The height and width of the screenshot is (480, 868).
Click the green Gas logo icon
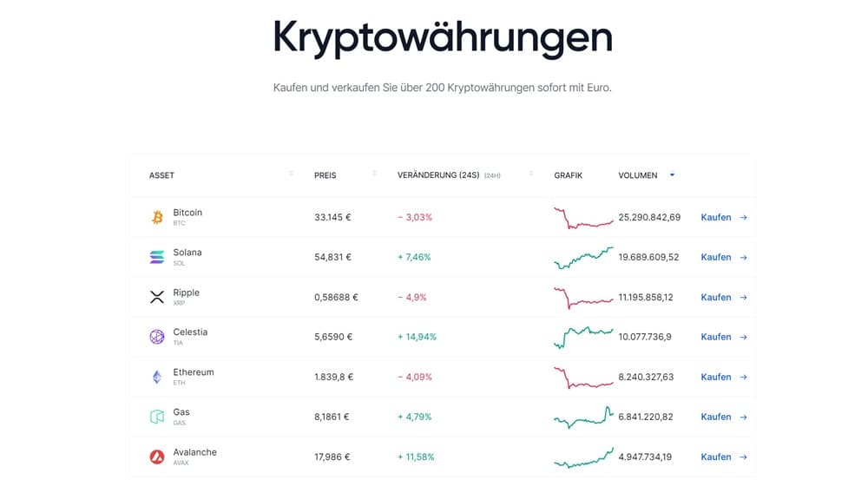pyautogui.click(x=157, y=417)
